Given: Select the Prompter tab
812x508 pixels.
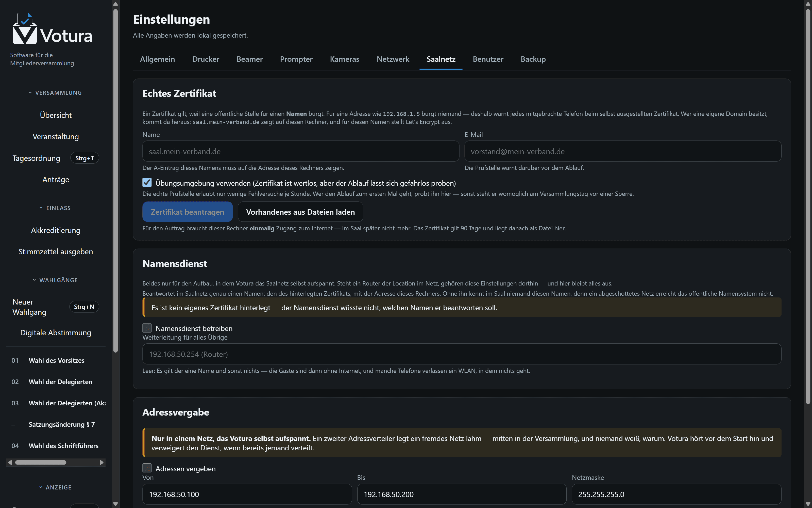Looking at the screenshot, I should click(x=296, y=59).
